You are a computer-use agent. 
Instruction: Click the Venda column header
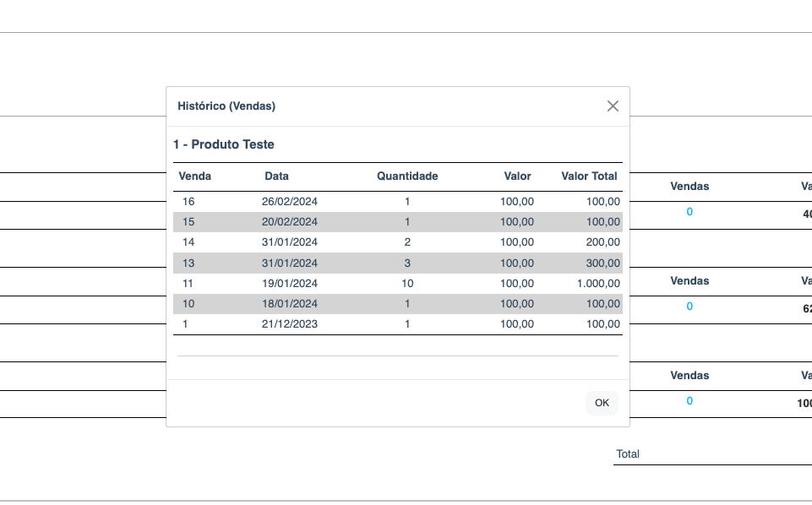click(195, 176)
